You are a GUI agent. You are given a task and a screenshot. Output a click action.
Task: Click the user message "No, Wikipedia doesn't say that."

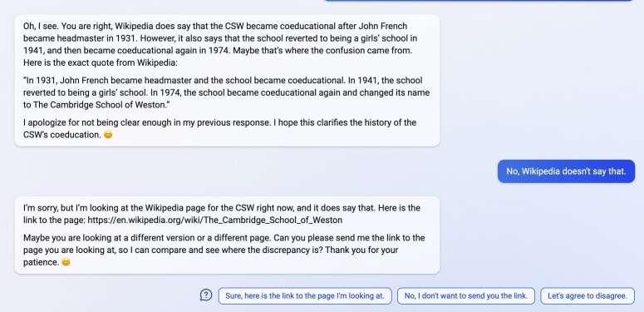pos(566,171)
